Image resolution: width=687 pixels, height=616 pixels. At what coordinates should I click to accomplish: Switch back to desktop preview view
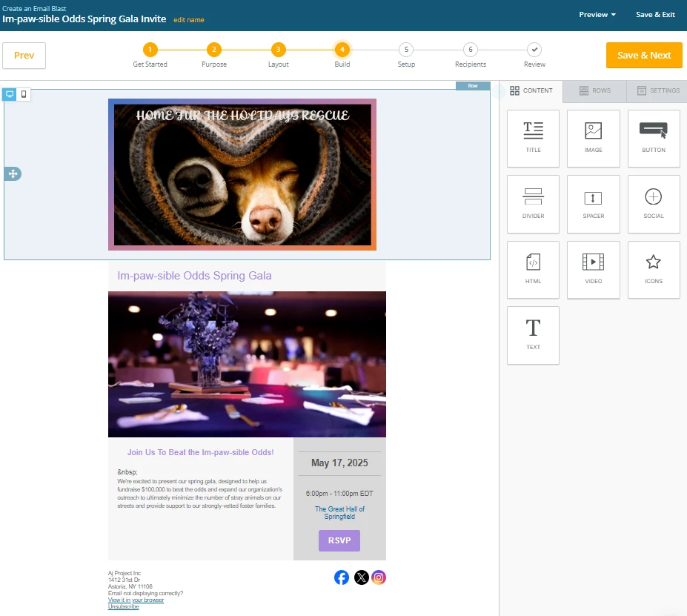pos(10,94)
